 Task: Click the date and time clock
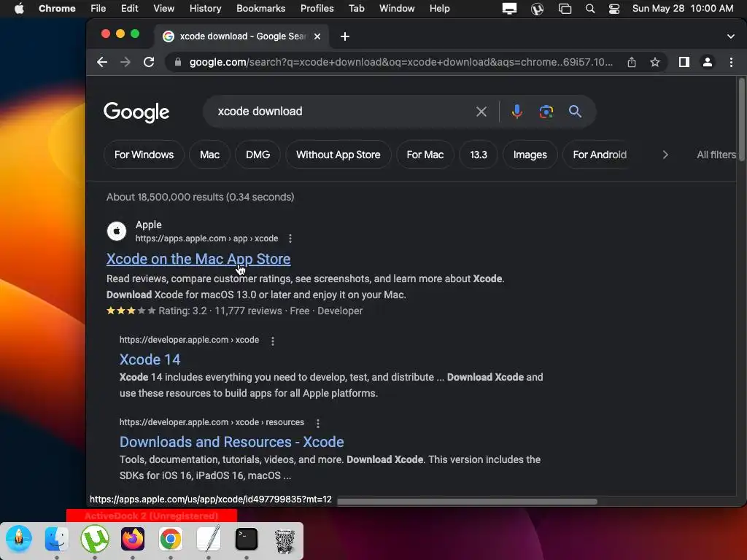[683, 9]
